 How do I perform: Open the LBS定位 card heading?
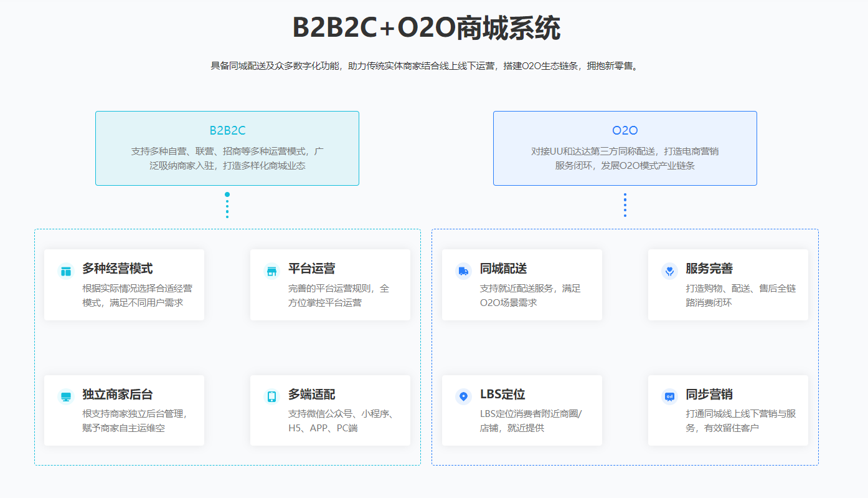click(502, 395)
